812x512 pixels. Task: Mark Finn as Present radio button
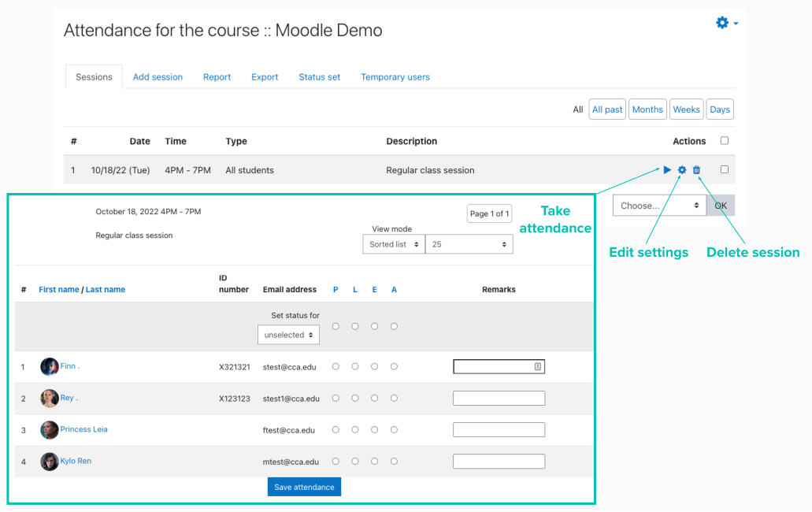click(x=336, y=366)
